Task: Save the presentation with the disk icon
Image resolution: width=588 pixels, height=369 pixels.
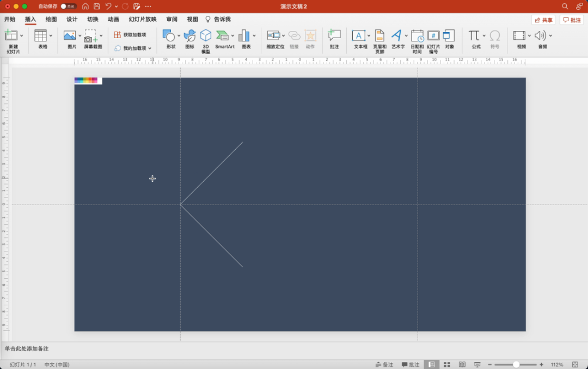Action: click(x=97, y=7)
